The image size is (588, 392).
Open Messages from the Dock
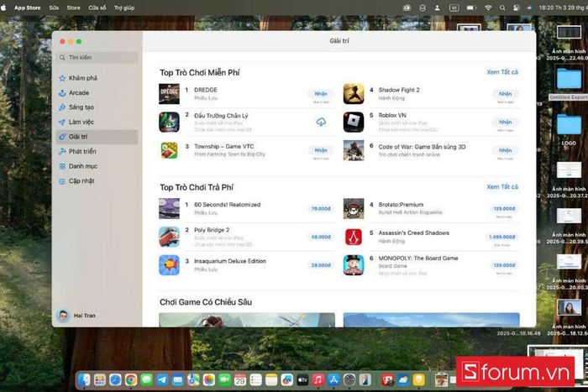tap(147, 379)
